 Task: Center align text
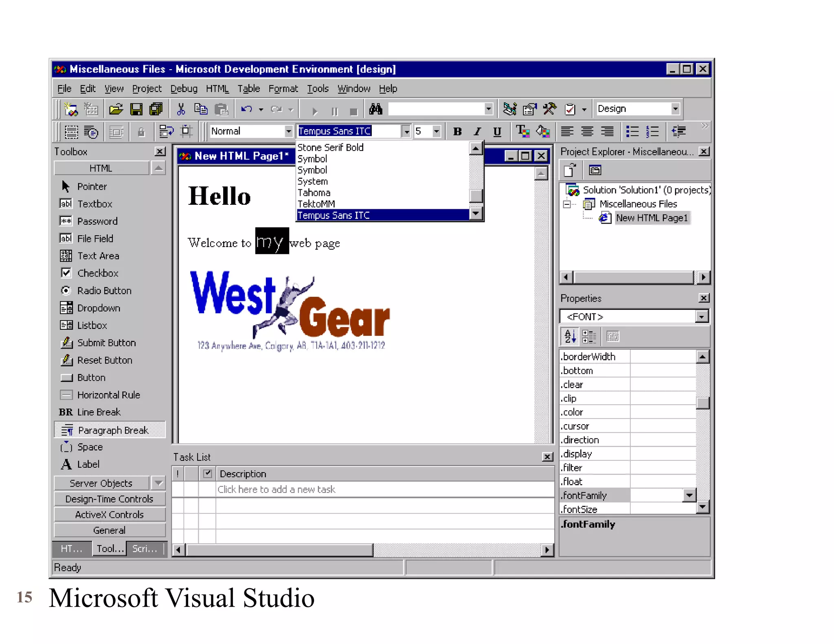click(x=587, y=131)
